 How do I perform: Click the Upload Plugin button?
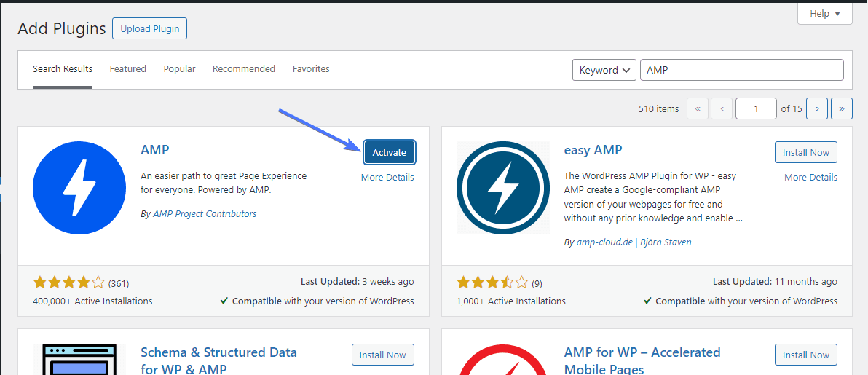[x=149, y=29]
